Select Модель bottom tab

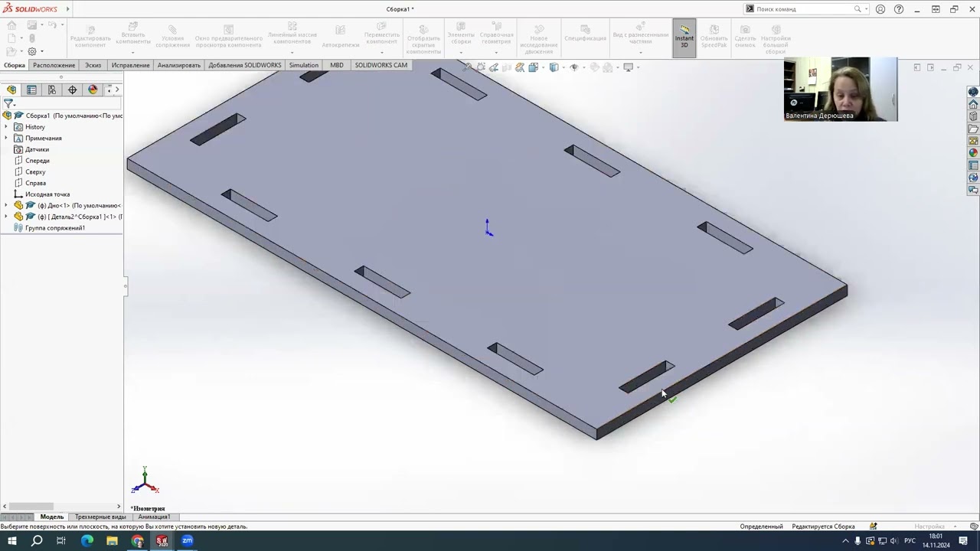click(x=52, y=517)
